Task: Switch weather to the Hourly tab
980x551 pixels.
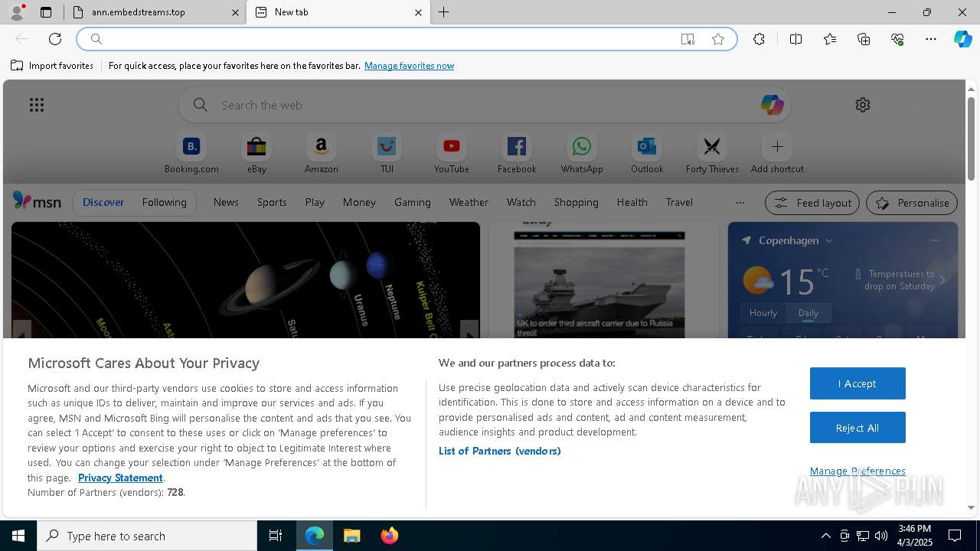Action: tap(763, 313)
